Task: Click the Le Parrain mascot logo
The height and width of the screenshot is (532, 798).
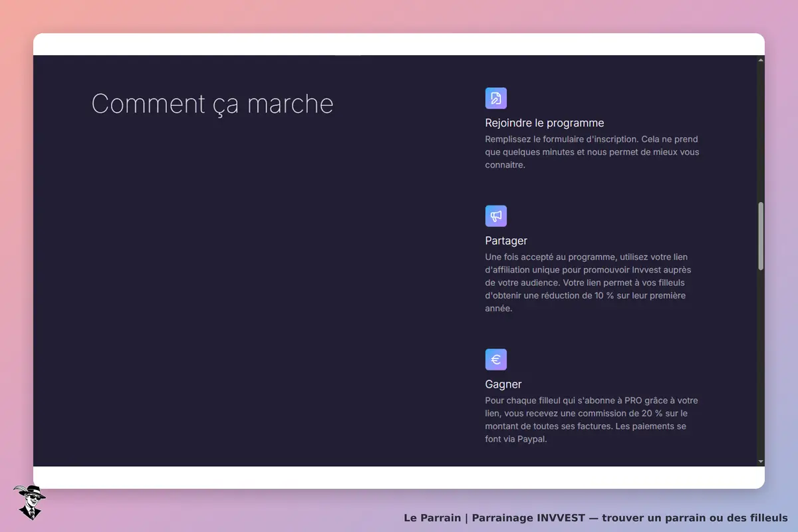Action: point(29,502)
